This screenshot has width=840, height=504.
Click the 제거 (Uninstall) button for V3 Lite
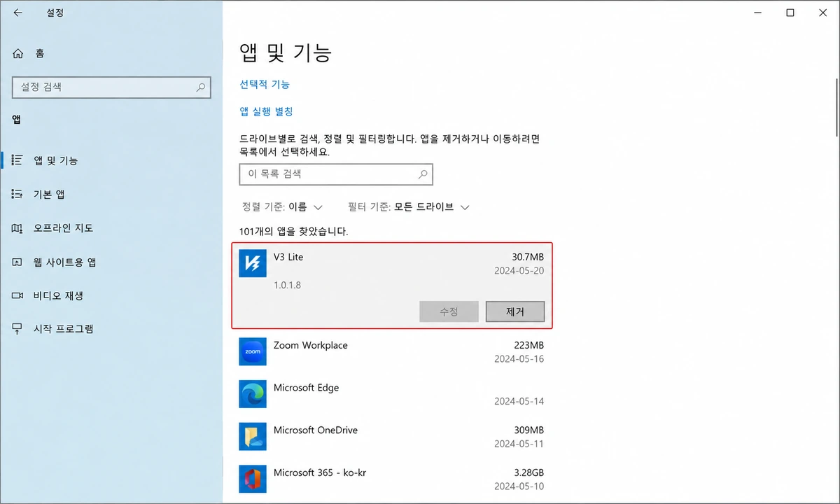pyautogui.click(x=515, y=312)
